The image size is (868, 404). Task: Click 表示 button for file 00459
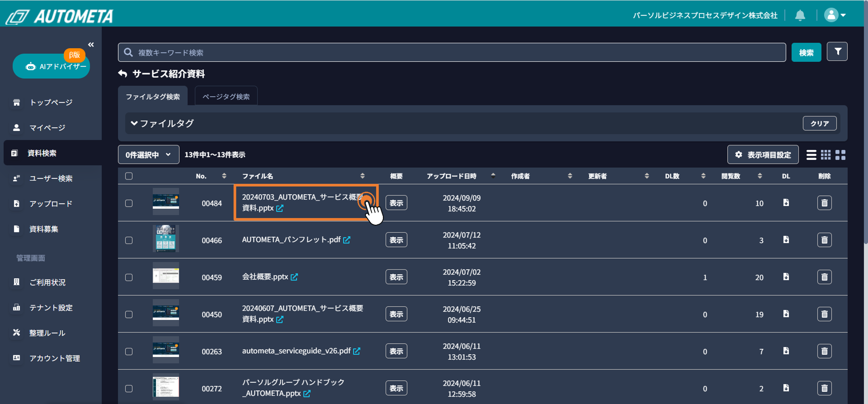tap(396, 277)
